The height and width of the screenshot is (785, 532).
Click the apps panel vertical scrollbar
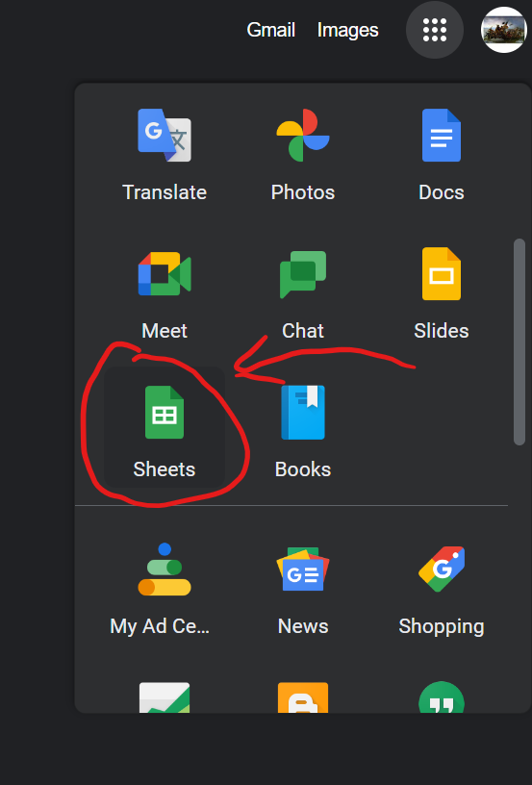point(519,342)
